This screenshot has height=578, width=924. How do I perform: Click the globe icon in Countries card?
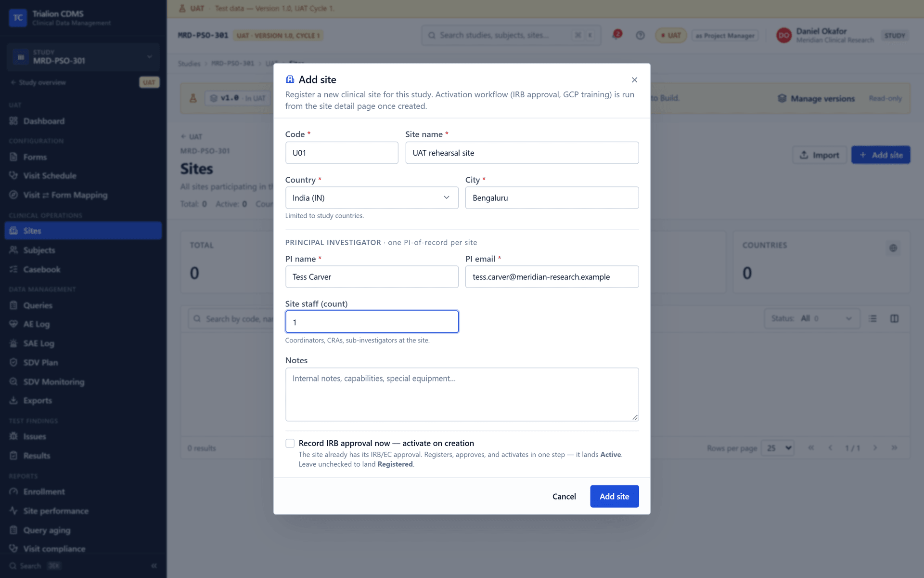[893, 248]
